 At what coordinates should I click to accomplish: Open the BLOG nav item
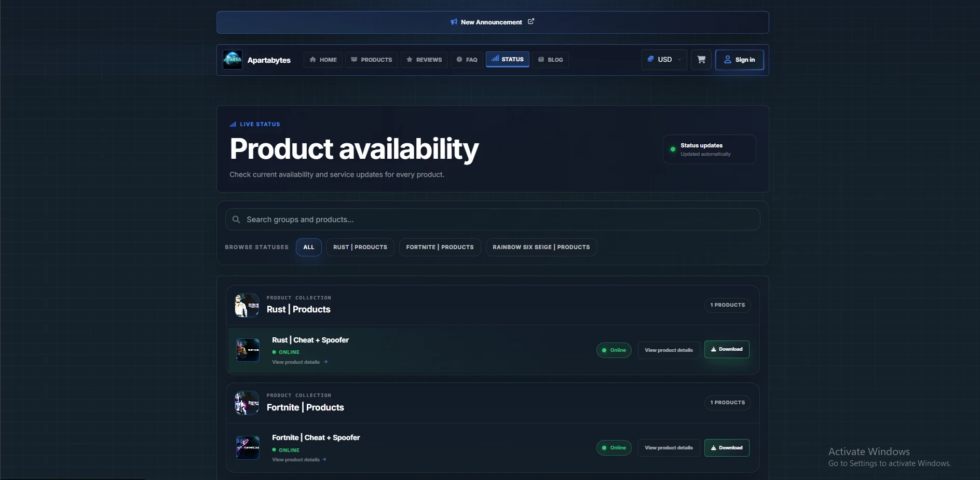pyautogui.click(x=550, y=60)
